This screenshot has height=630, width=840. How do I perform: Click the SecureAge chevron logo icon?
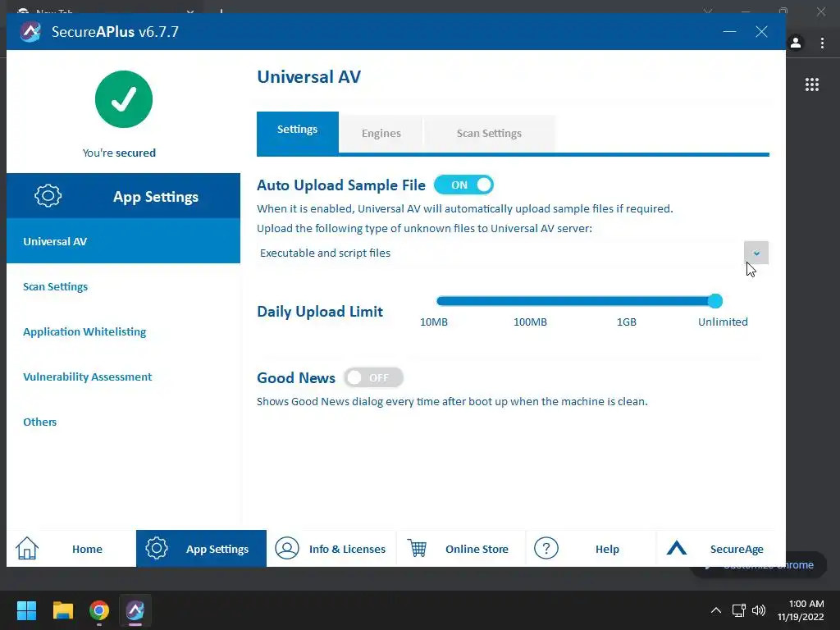pos(677,547)
